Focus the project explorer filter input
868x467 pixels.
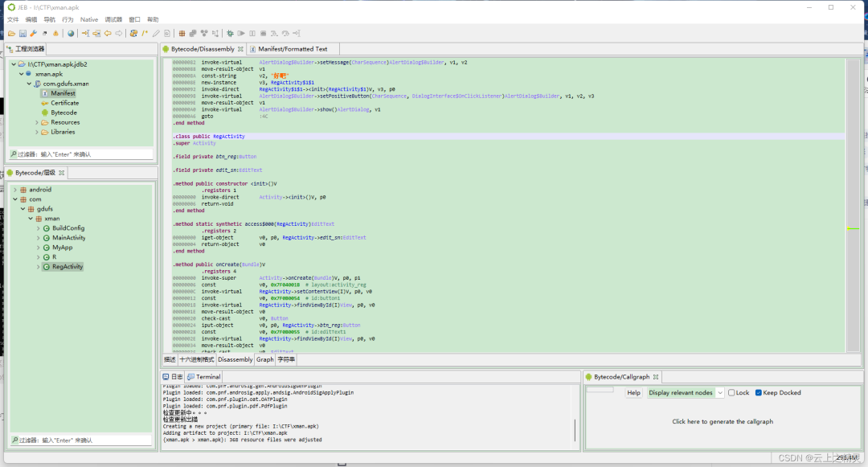81,154
